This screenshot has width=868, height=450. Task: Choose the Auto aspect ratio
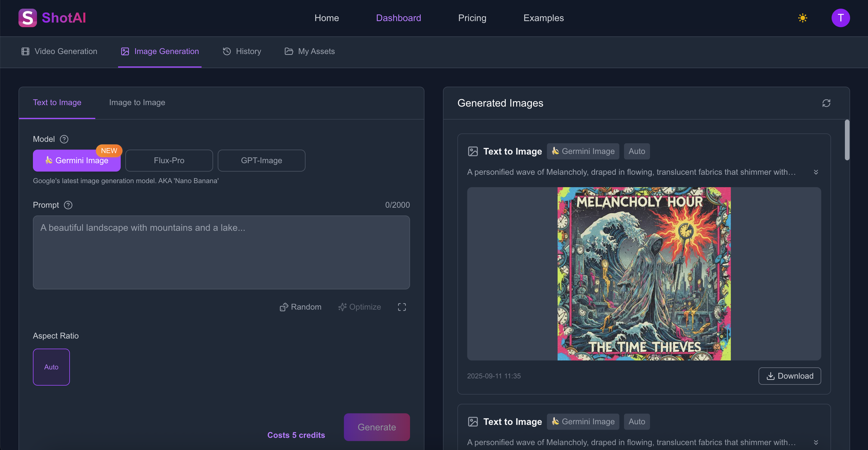[51, 367]
